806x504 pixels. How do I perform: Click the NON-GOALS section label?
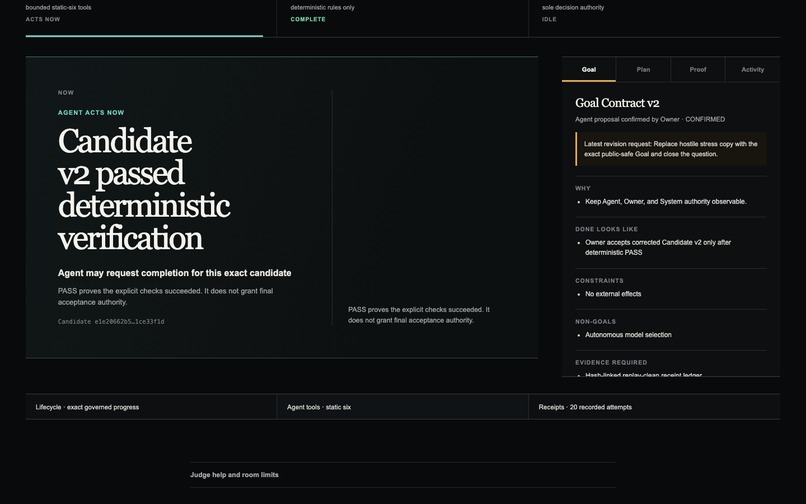tap(595, 321)
